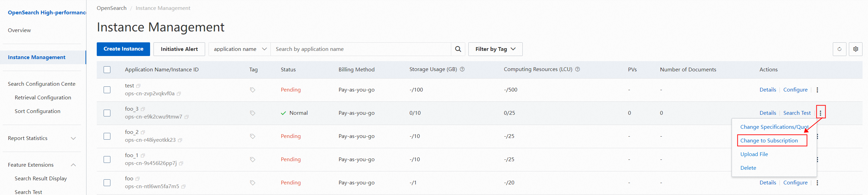Click the Create Instance button
Image resolution: width=868 pixels, height=195 pixels.
[123, 49]
